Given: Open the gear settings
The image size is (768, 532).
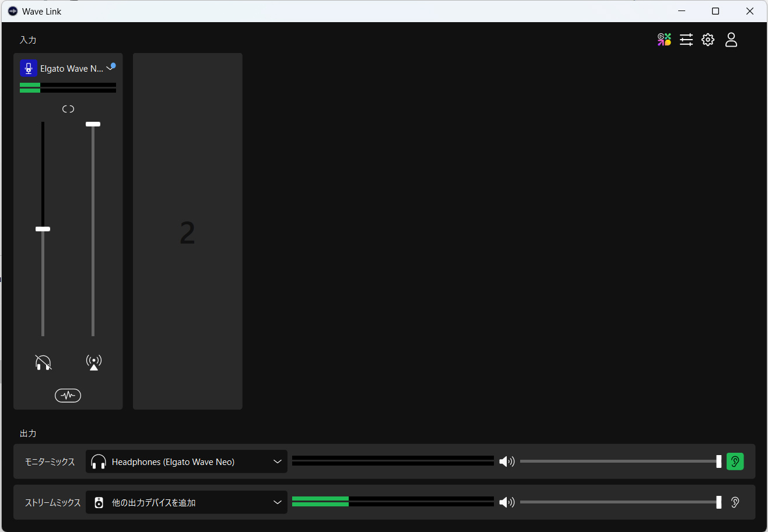Looking at the screenshot, I should pos(708,40).
